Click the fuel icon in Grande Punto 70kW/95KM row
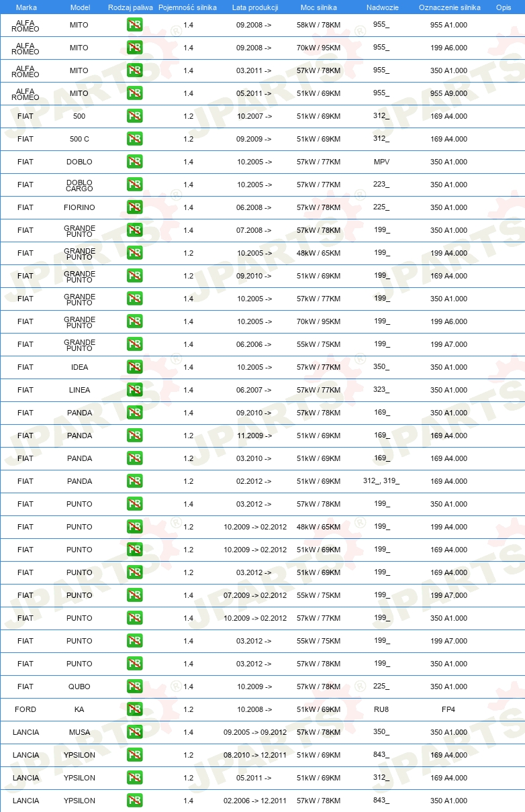525x812 pixels. coord(134,321)
